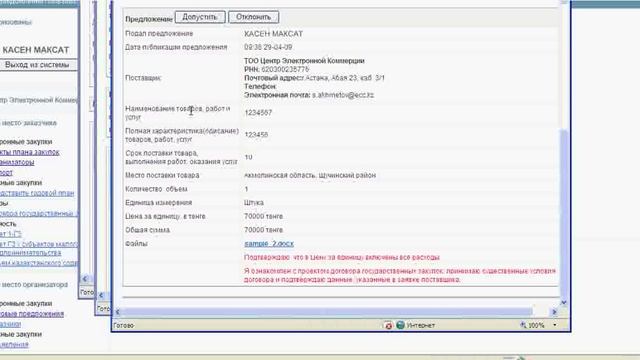Open 'пункты плана закупок' link in left menu

[29, 152]
